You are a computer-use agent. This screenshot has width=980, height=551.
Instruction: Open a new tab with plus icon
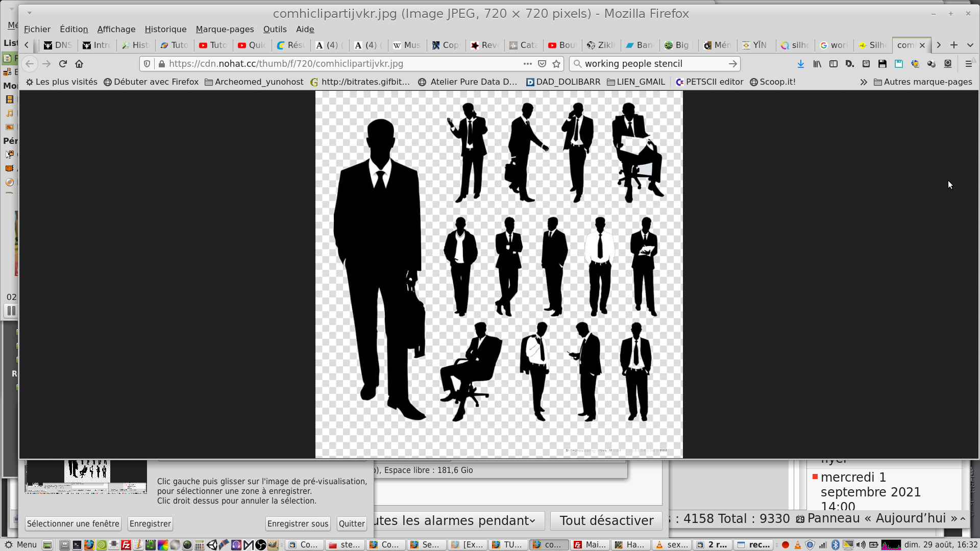click(x=953, y=45)
